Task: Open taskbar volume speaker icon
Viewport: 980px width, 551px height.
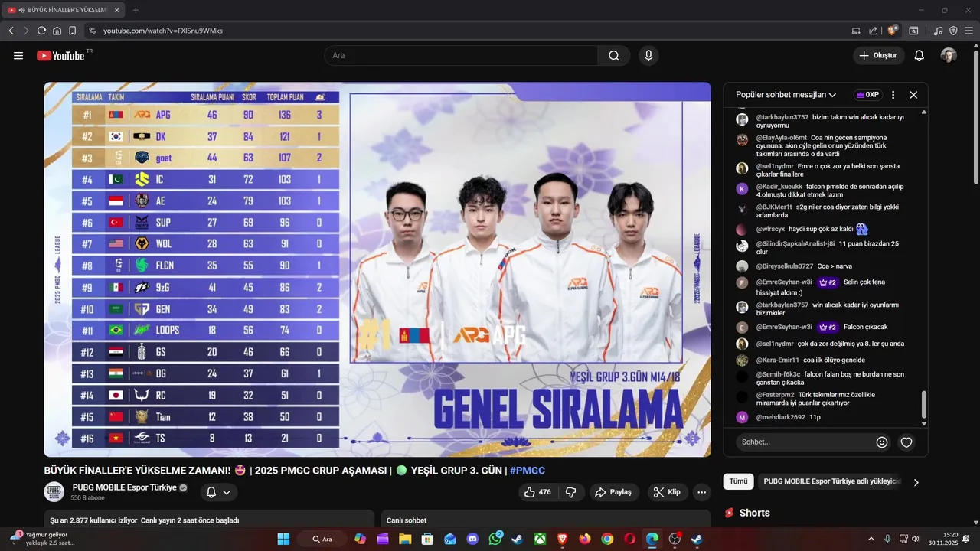Action: click(917, 539)
